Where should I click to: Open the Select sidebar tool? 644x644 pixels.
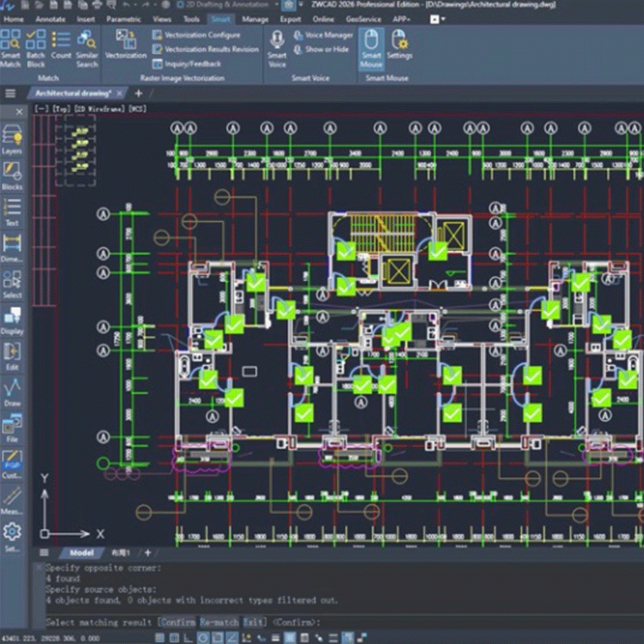(12, 284)
